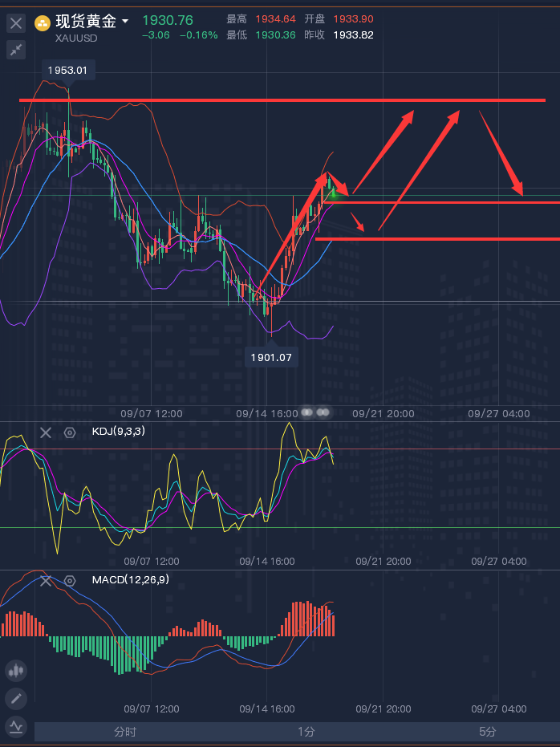Remove the KDJ indicator with its X

[45, 432]
